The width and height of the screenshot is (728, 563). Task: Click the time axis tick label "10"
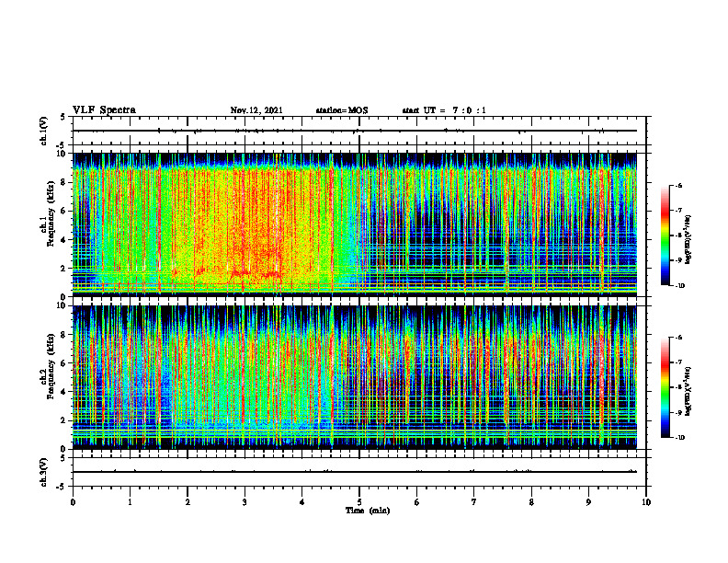646,502
